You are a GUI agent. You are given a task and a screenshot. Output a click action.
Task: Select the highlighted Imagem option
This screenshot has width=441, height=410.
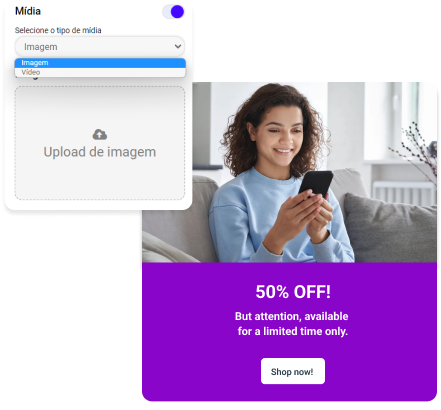point(100,63)
